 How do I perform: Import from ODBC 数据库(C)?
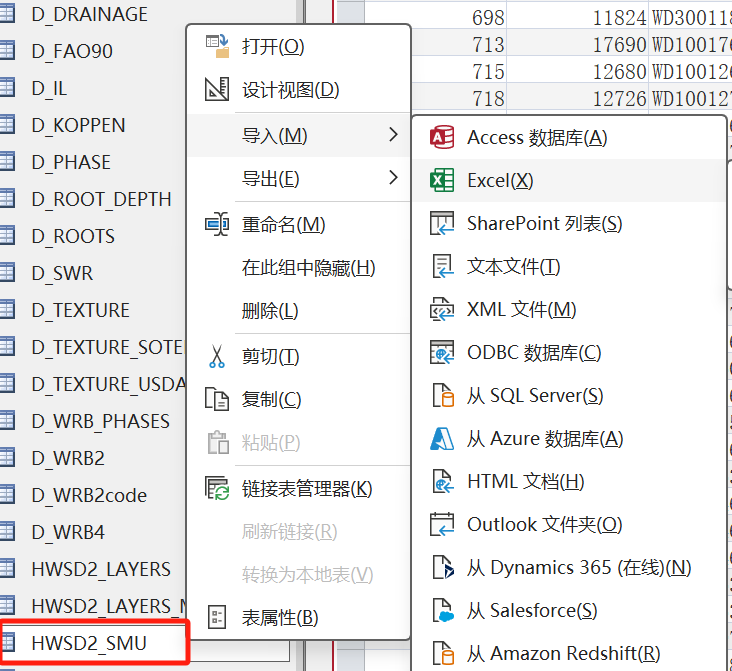tap(569, 352)
